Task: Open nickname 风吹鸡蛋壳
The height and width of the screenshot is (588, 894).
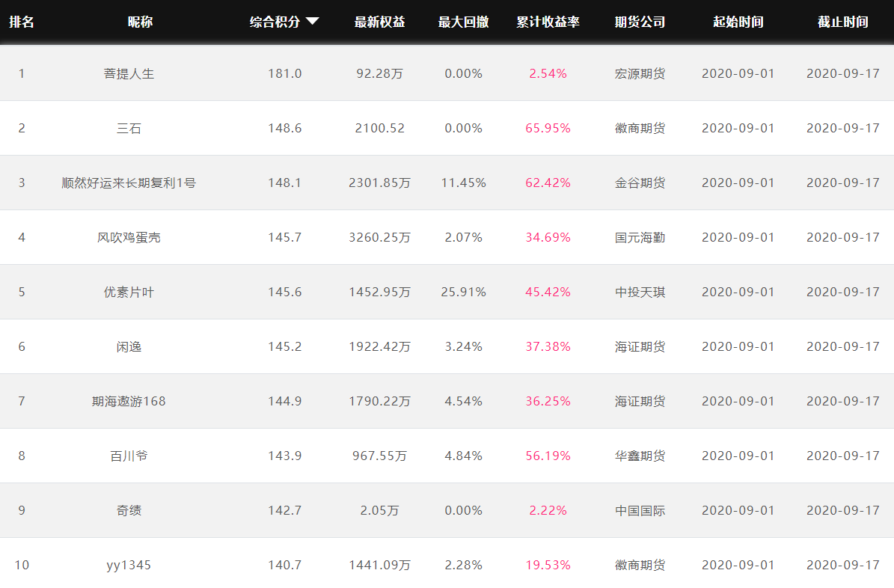Action: 129,237
